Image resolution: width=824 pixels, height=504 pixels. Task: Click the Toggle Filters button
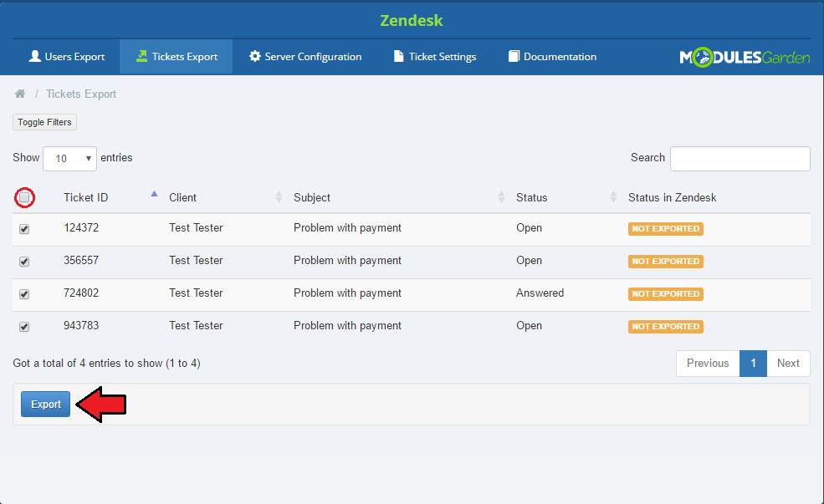pos(44,122)
